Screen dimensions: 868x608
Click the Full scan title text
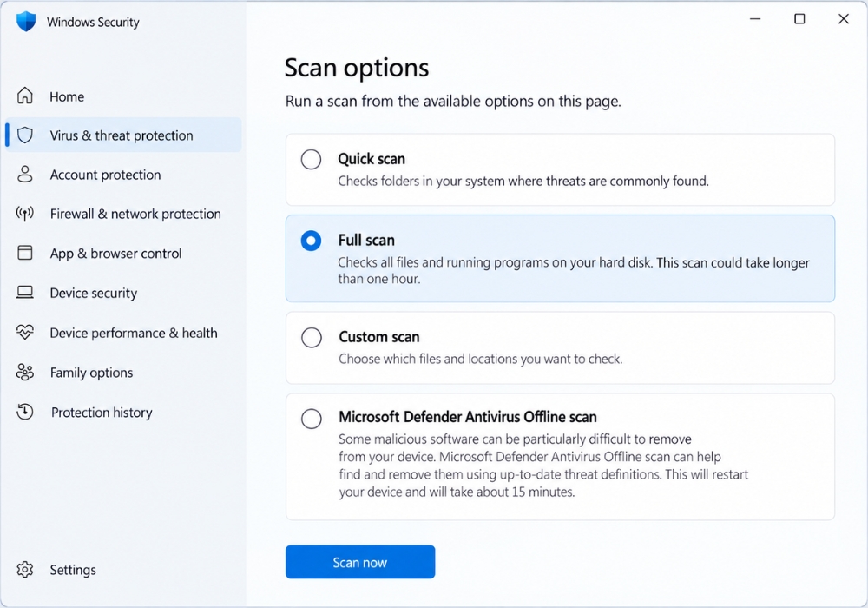click(366, 241)
